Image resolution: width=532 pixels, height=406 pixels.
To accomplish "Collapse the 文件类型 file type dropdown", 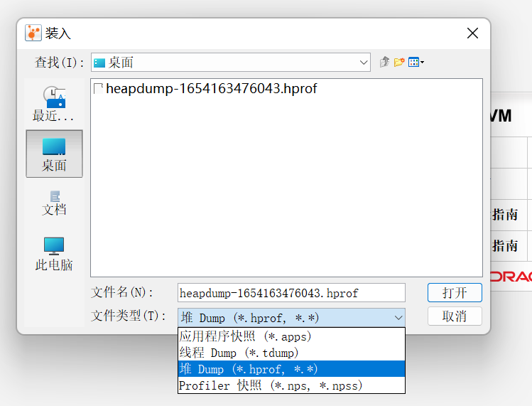I will tap(398, 318).
